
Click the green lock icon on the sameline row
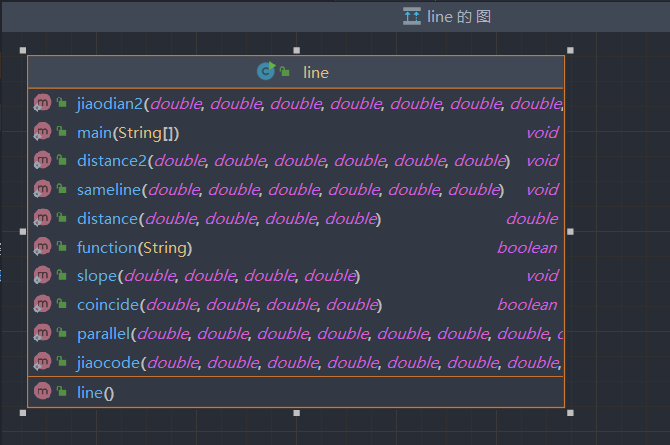coord(62,189)
